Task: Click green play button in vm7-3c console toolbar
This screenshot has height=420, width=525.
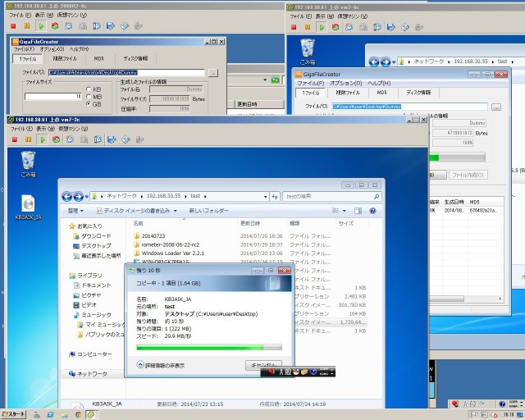Action: [x=42, y=139]
